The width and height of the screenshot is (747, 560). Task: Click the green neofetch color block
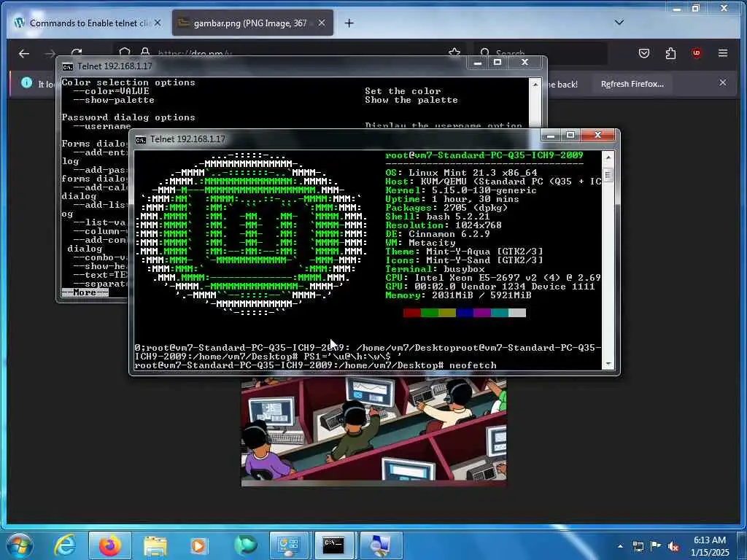[429, 312]
